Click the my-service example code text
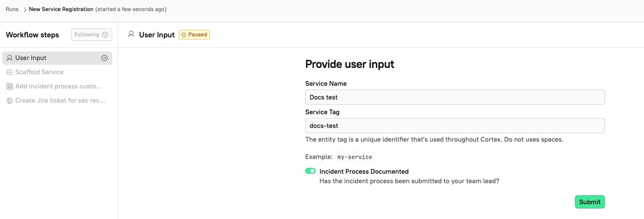This screenshot has height=219, width=644. [x=355, y=157]
